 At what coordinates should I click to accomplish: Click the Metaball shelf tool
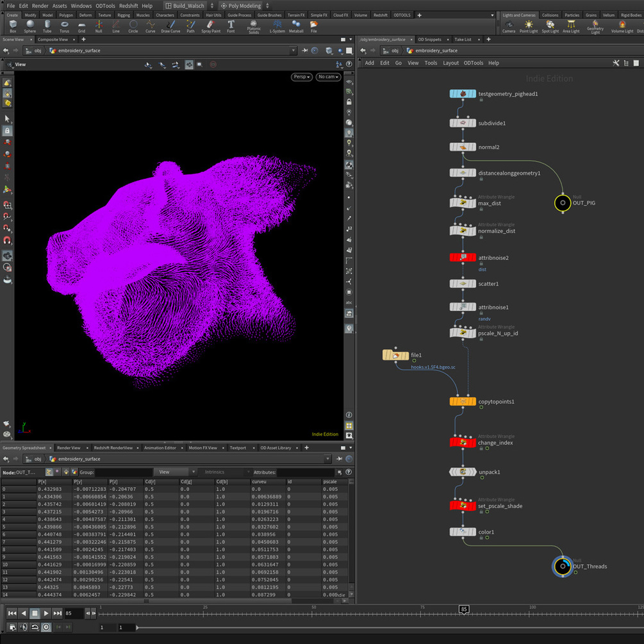pos(296,26)
